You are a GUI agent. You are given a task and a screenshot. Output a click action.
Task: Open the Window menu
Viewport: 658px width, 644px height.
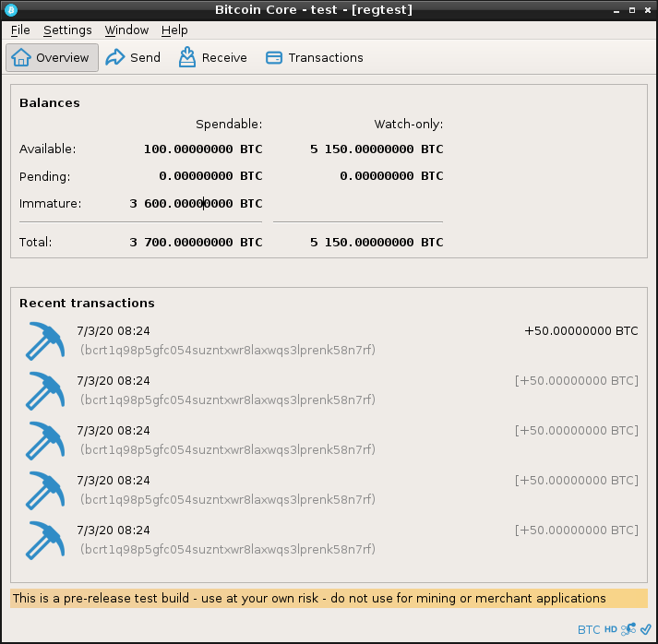(x=126, y=30)
